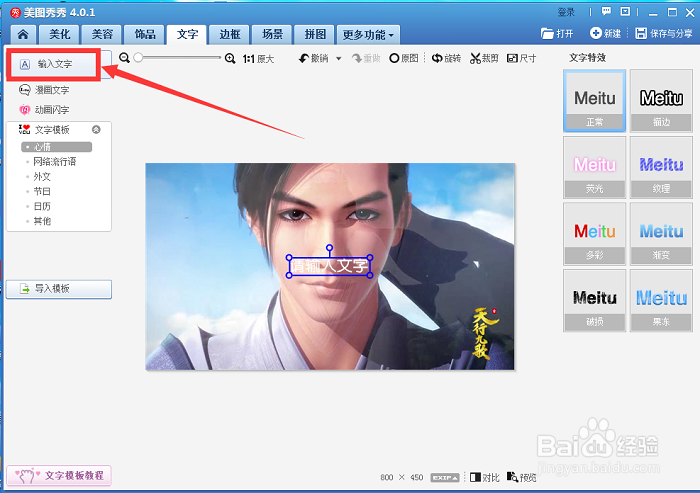Click the 800 × 450 size text
This screenshot has height=493, width=700.
pyautogui.click(x=401, y=477)
